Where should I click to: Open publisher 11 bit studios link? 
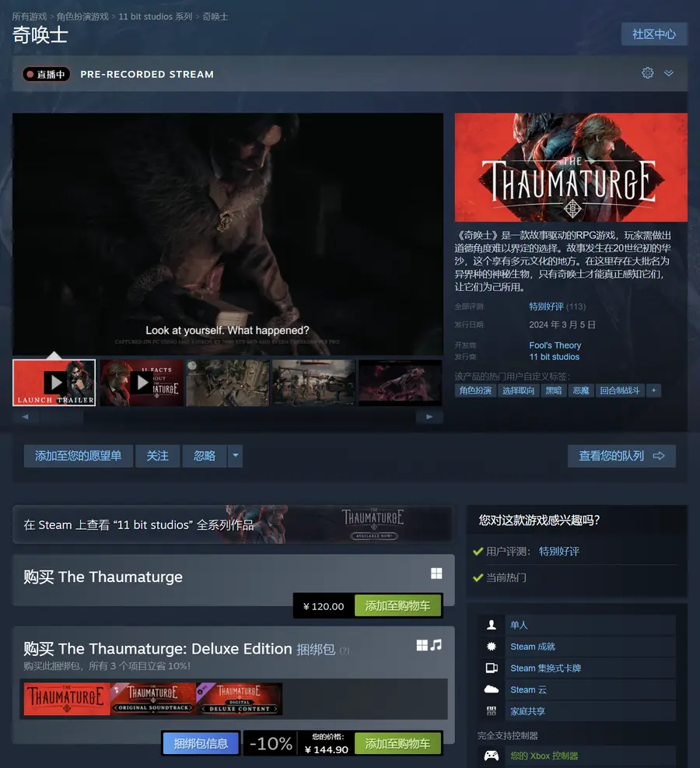[x=554, y=357]
